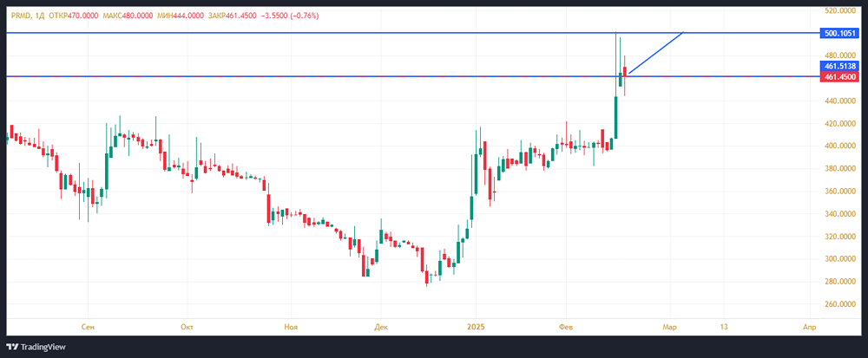868x358 pixels.
Task: Click the Окт date axis label
Action: tap(187, 327)
